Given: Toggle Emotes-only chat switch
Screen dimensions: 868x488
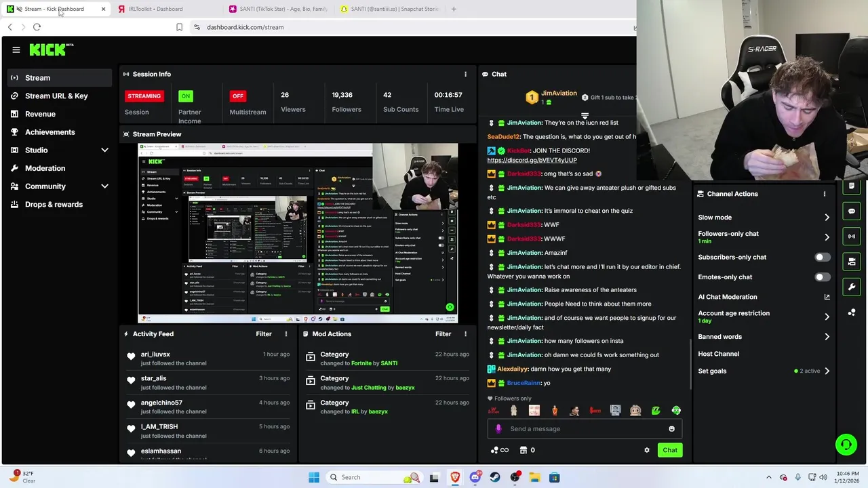Looking at the screenshot, I should (x=822, y=277).
